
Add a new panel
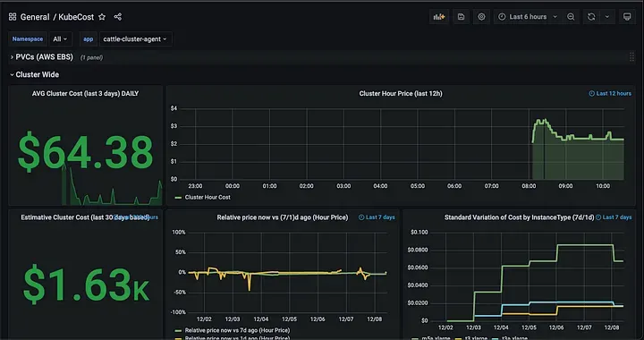coord(439,17)
